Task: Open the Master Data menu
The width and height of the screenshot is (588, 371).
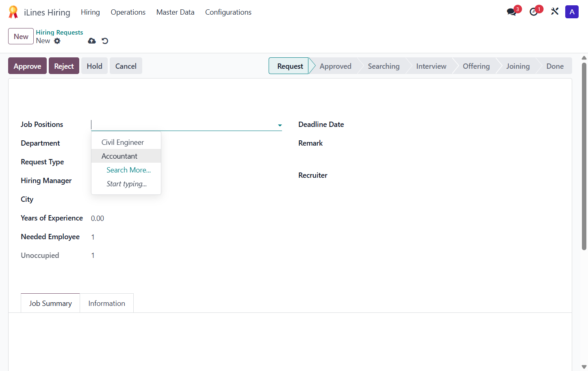Action: (175, 12)
